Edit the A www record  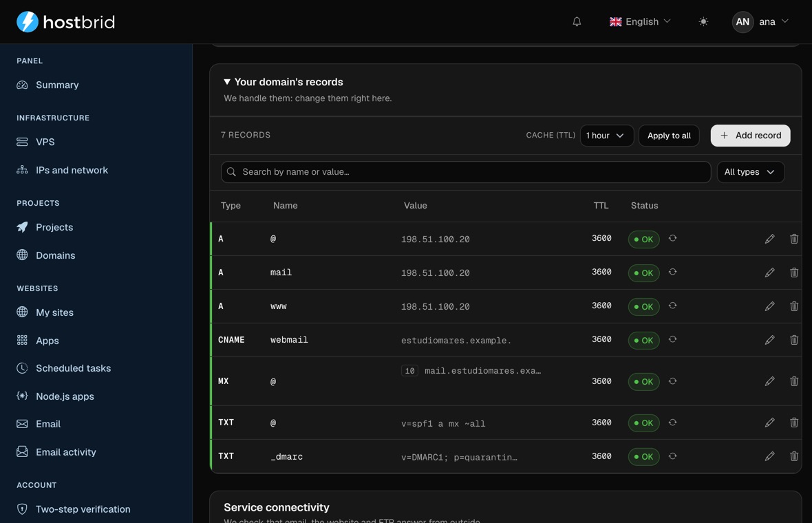(x=769, y=306)
